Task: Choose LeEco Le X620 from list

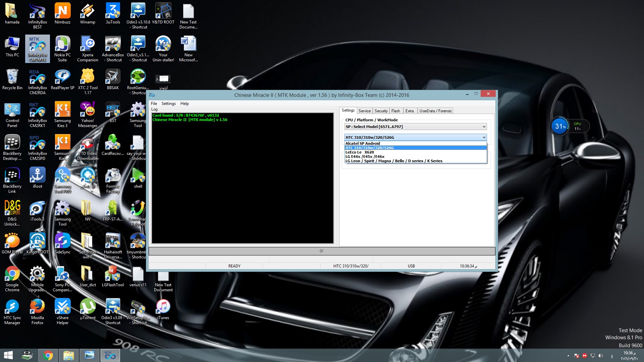Action: (416, 152)
